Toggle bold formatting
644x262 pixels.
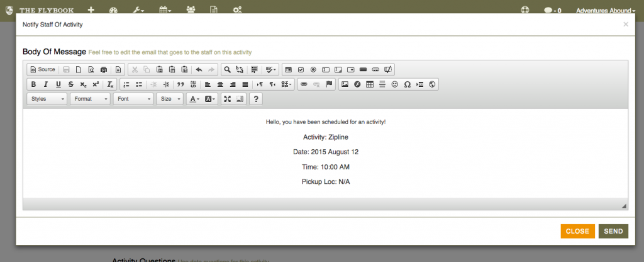coord(34,84)
